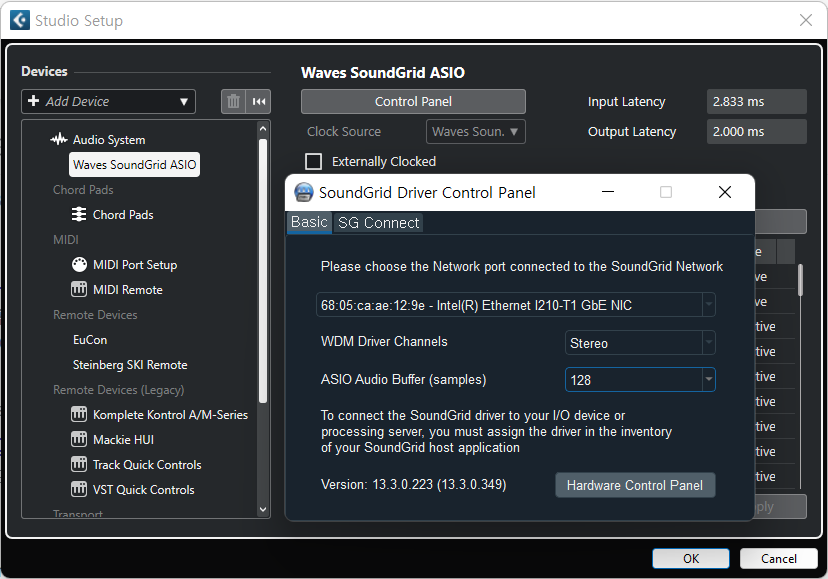Switch to the SG Connect tab

[x=378, y=223]
